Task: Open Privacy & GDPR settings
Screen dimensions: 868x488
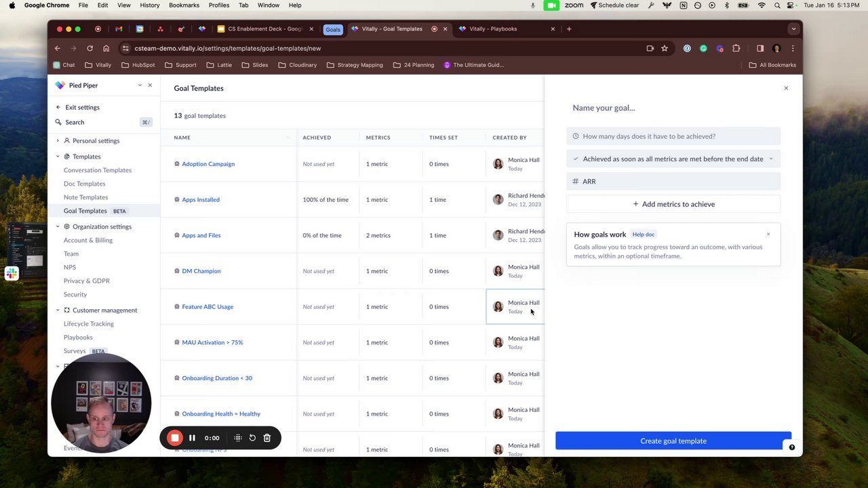Action: [x=87, y=281]
